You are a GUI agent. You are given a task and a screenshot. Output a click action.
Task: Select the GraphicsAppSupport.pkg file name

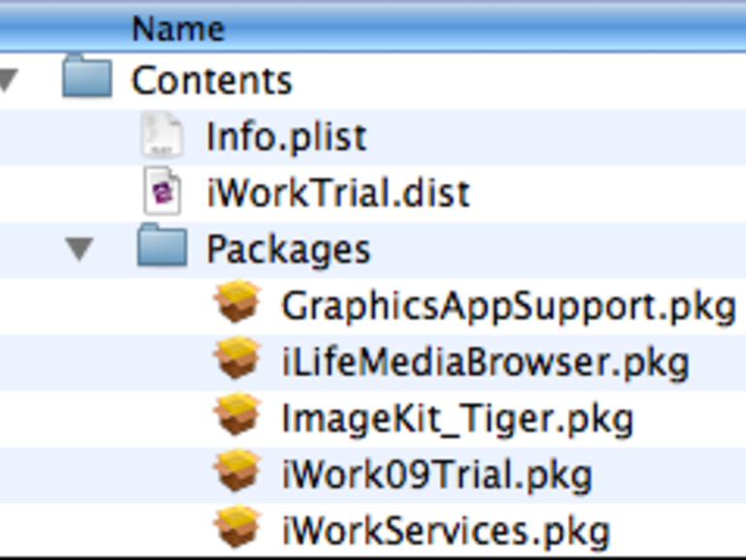click(x=508, y=305)
